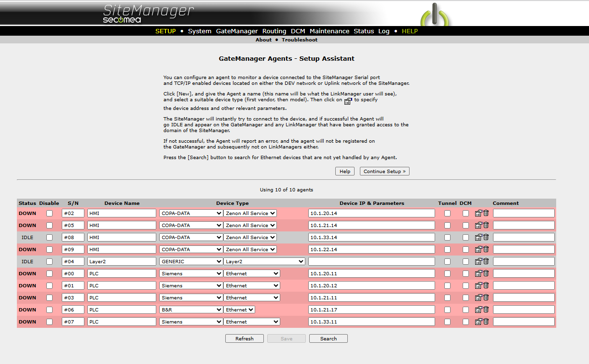Open the SETUP menu
Screen dimensions: 589x364
pos(165,31)
